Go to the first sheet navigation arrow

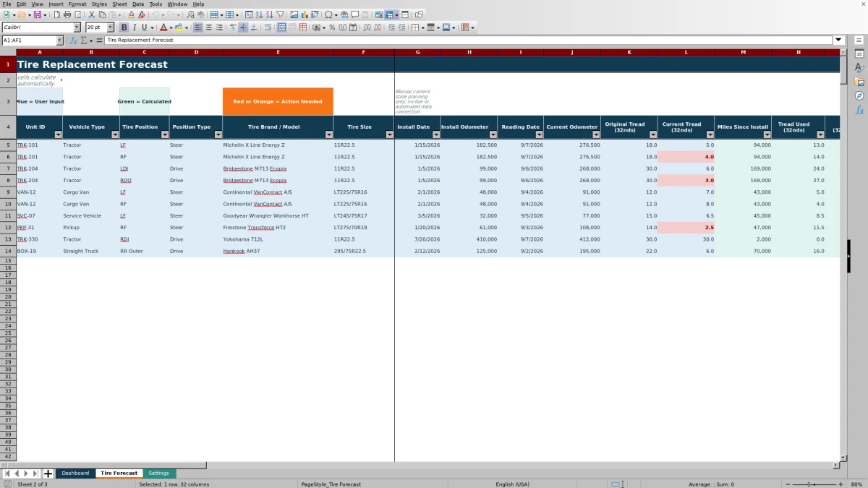[7, 474]
